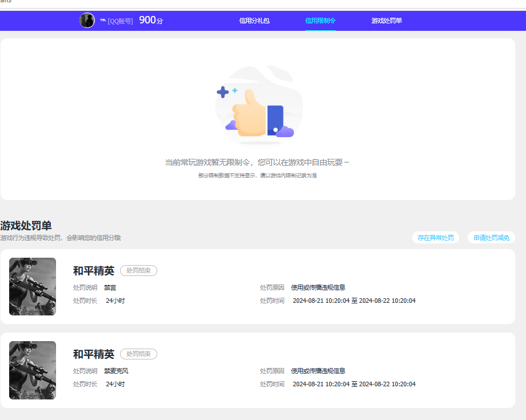Click the 申请处罚减免 button

pyautogui.click(x=492, y=238)
